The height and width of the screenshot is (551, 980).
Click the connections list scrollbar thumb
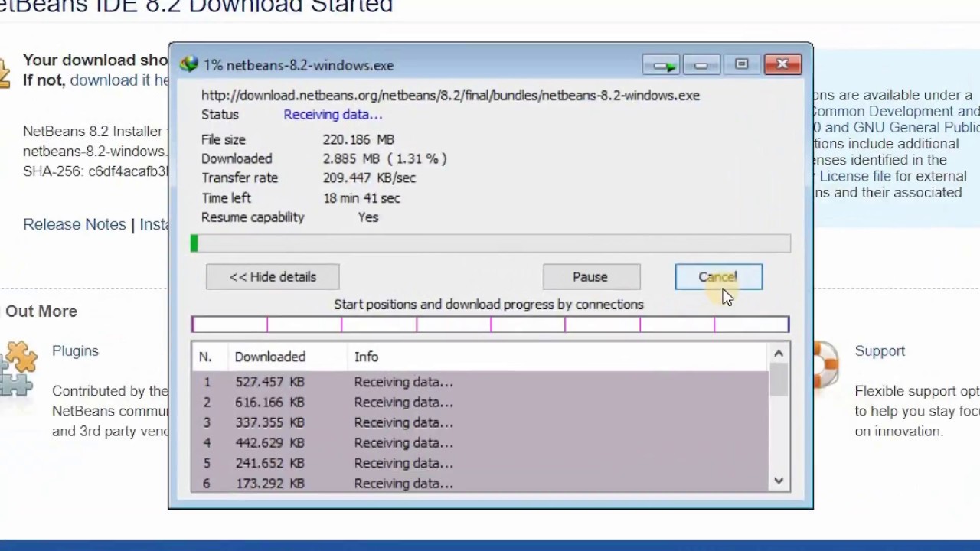[x=779, y=380]
